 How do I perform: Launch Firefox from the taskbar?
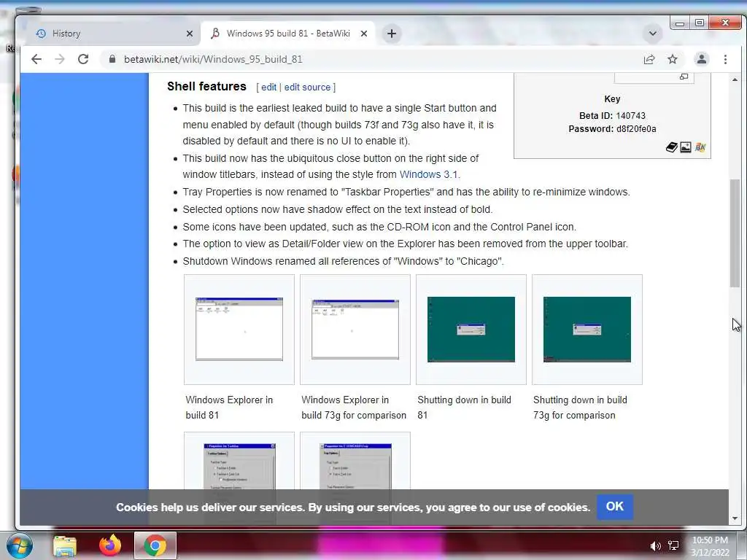(110, 545)
